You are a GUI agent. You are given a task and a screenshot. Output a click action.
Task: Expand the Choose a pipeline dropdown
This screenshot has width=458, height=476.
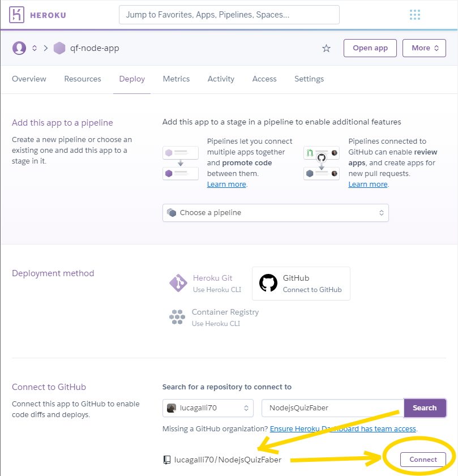click(275, 213)
